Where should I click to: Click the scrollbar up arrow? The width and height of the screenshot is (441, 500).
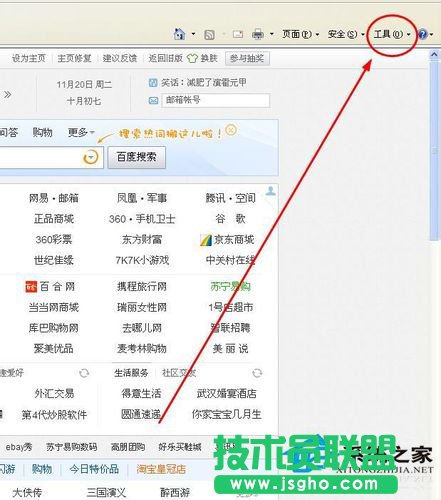coord(434,55)
